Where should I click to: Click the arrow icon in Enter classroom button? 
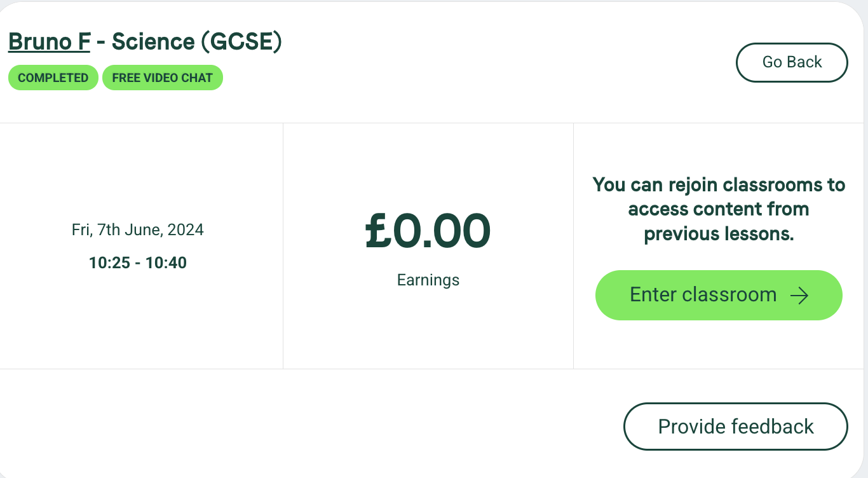[799, 295]
